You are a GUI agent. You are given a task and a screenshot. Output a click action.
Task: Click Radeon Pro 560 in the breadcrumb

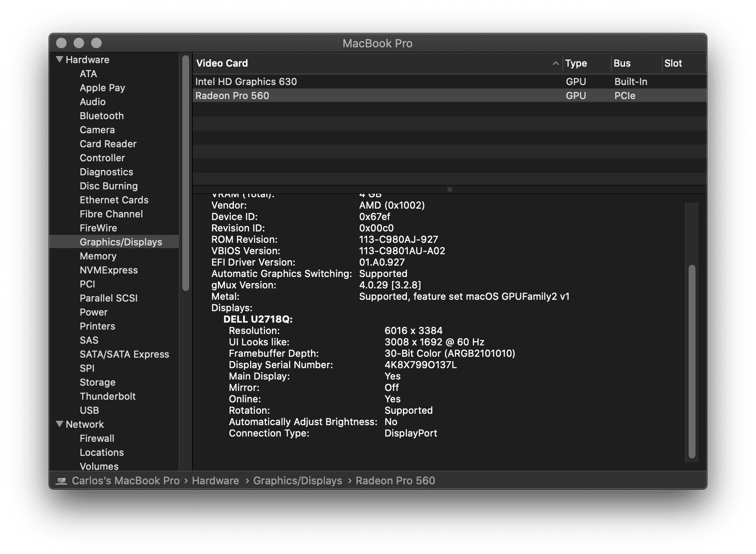[395, 480]
